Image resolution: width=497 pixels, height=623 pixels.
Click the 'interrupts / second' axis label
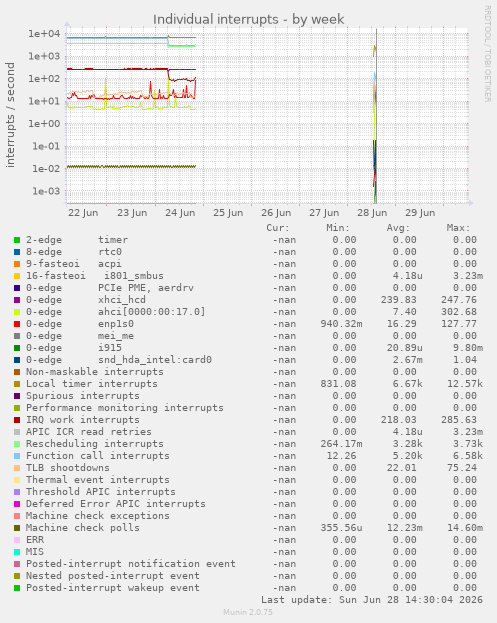coord(10,114)
